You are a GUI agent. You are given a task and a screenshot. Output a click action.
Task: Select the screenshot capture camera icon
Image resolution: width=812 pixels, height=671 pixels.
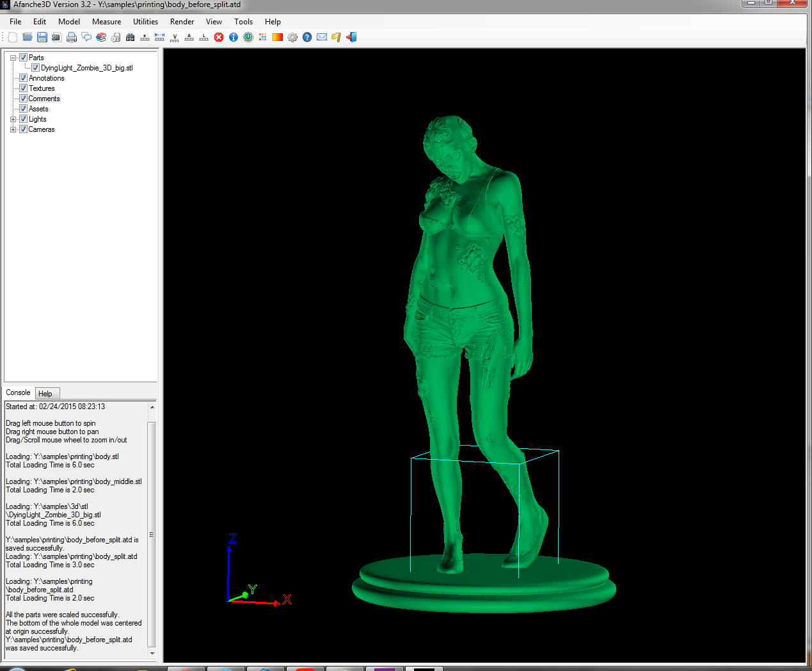click(56, 37)
